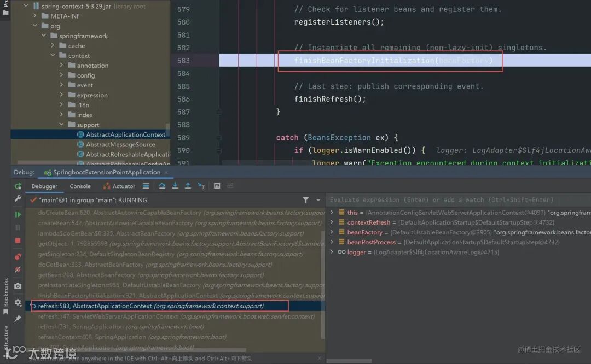Click Show Execution Point icon
Screen dimensions: 591x364
pyautogui.click(x=146, y=186)
